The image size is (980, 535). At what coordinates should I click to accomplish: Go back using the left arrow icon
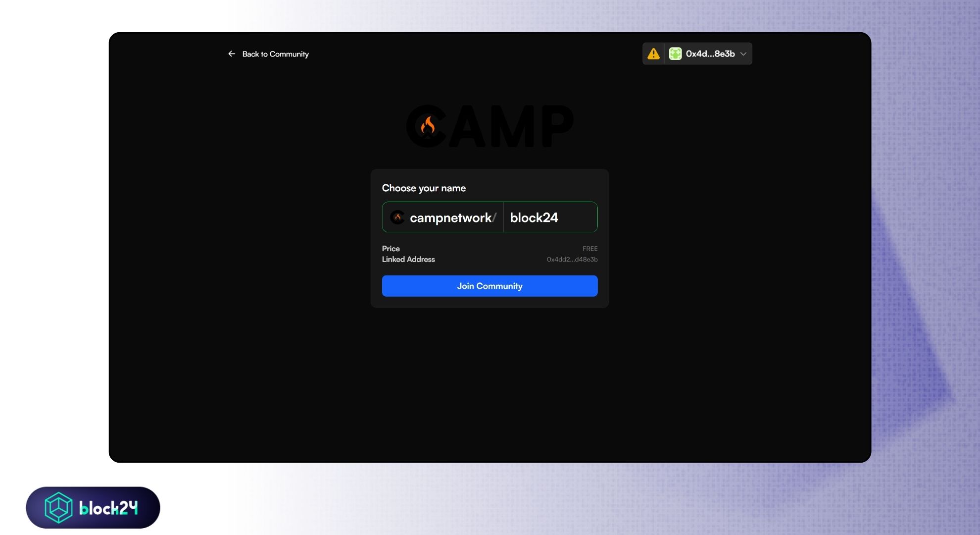coord(232,53)
